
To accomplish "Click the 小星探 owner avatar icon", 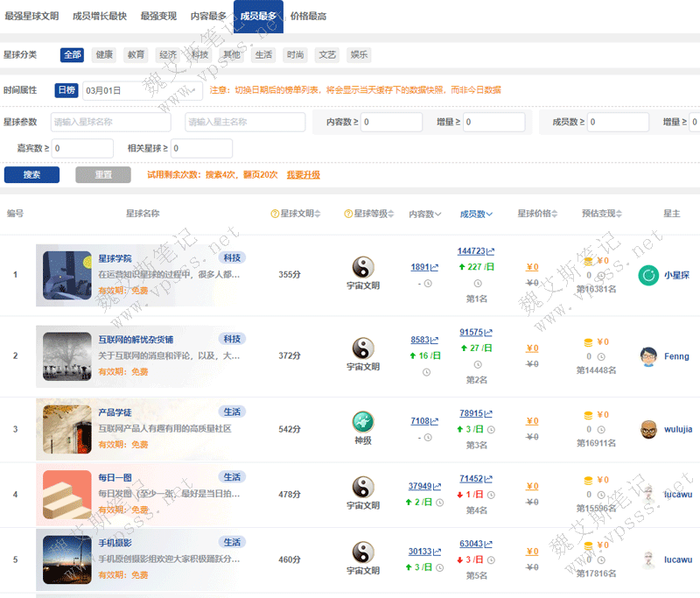I will point(648,275).
